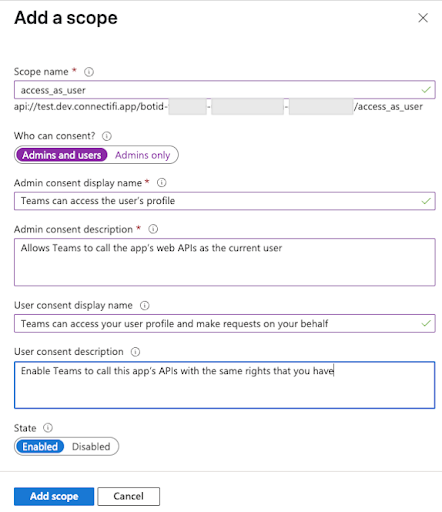Set State to Disabled

click(91, 446)
